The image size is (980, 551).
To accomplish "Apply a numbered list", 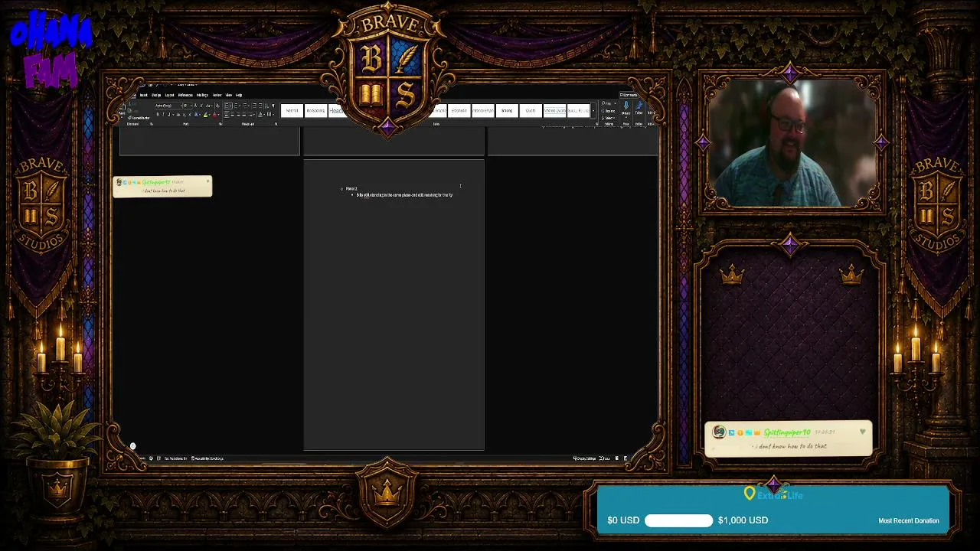I will pyautogui.click(x=237, y=106).
